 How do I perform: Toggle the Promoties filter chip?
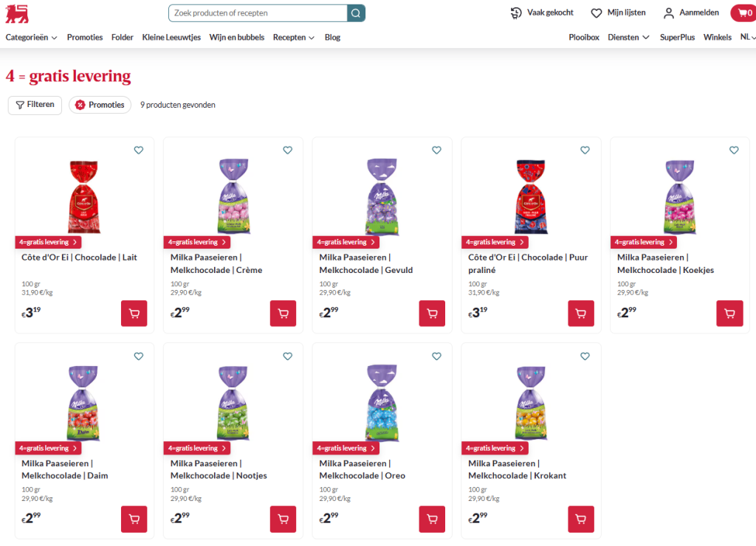click(100, 105)
